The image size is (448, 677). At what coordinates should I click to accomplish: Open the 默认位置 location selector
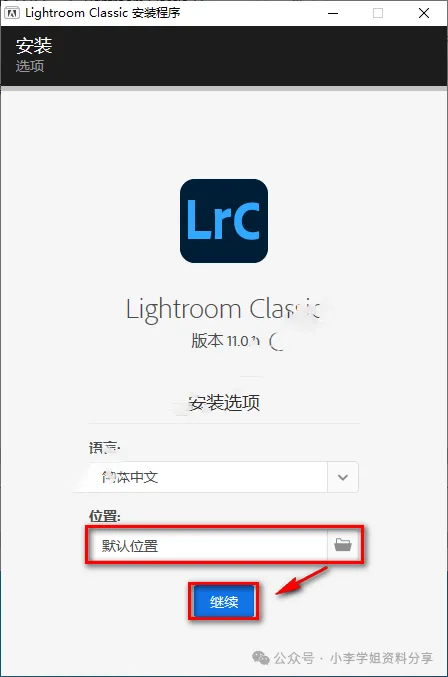(x=224, y=545)
